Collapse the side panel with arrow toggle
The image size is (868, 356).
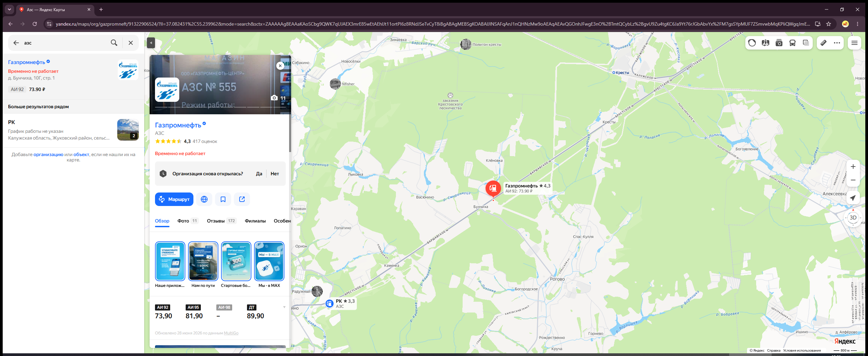151,43
